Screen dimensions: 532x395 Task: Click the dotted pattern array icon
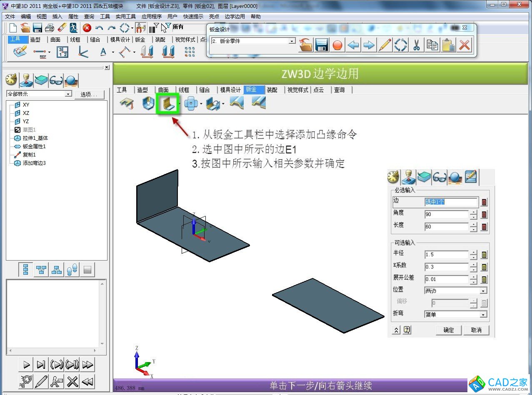coord(190,52)
